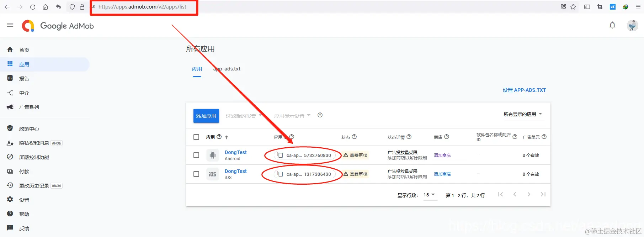Click 需要审核 status for iOS row

tap(356, 174)
